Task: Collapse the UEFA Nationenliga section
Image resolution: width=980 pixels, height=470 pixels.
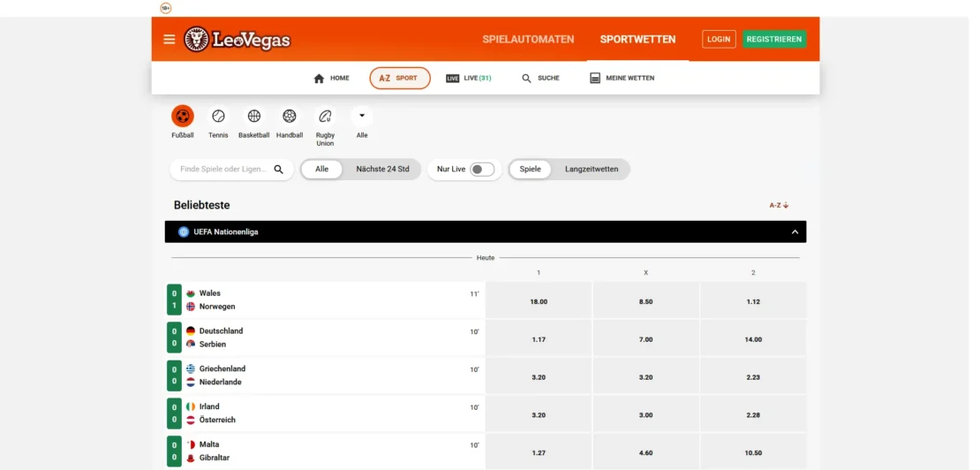Action: coord(795,231)
